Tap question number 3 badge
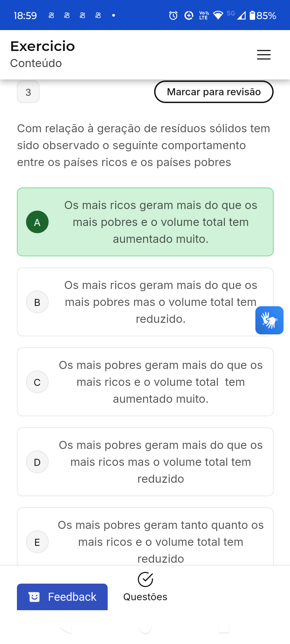290x644 pixels. tap(28, 92)
